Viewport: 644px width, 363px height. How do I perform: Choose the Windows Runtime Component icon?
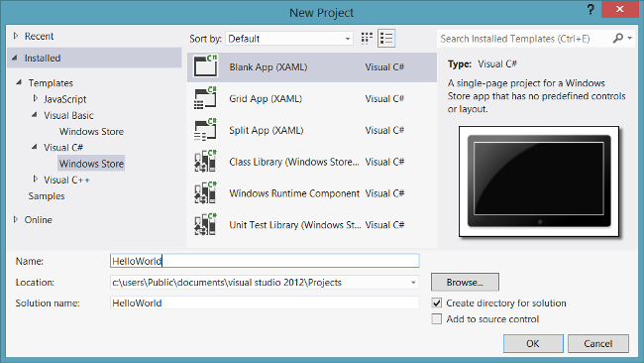(205, 192)
